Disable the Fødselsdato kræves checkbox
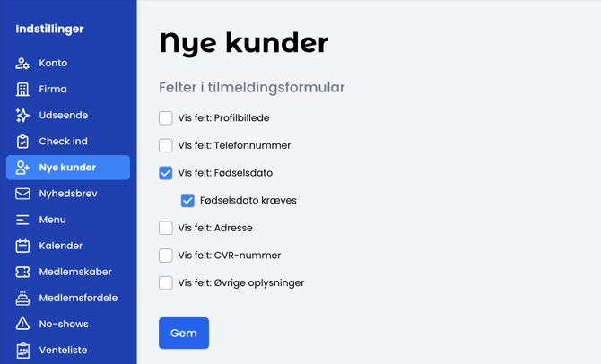Viewport: 601px width, 364px height. tap(187, 201)
